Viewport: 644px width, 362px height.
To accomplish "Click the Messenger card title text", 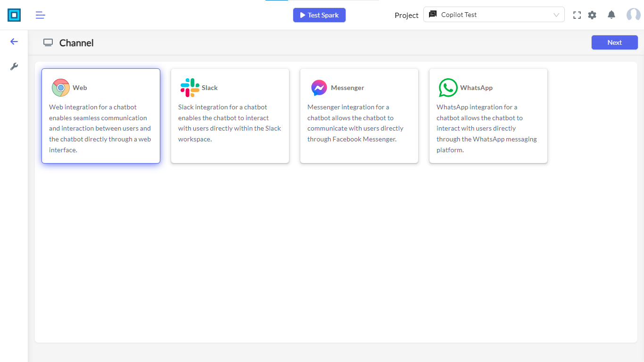I will pyautogui.click(x=347, y=88).
